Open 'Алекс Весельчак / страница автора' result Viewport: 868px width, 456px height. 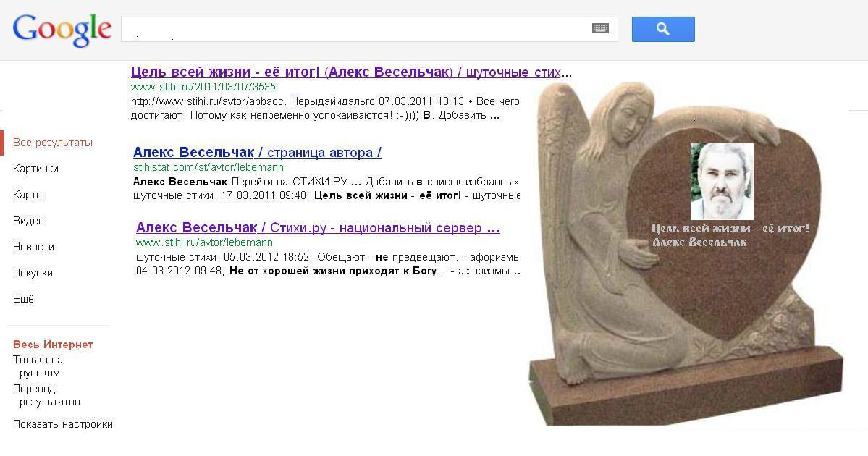pyautogui.click(x=257, y=153)
